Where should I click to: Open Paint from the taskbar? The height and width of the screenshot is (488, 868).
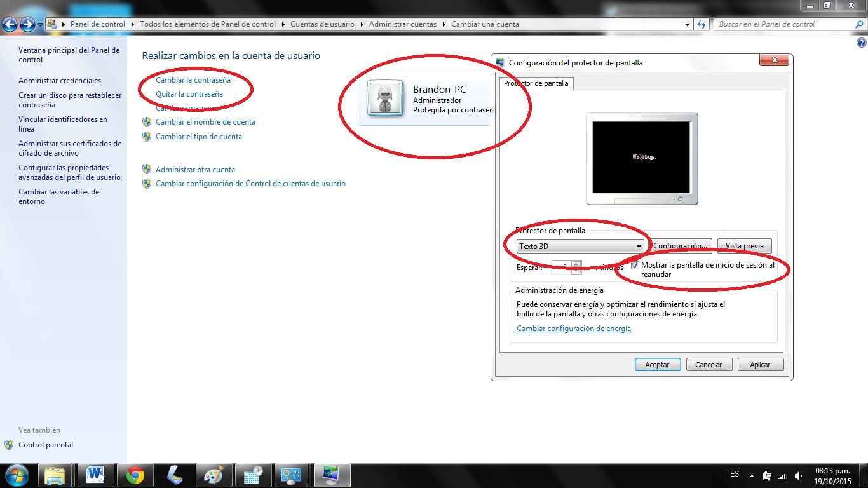tap(214, 475)
